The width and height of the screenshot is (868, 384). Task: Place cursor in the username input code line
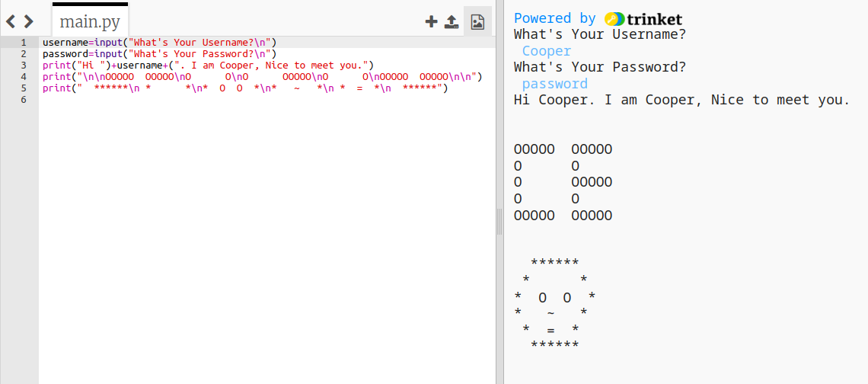(x=159, y=43)
